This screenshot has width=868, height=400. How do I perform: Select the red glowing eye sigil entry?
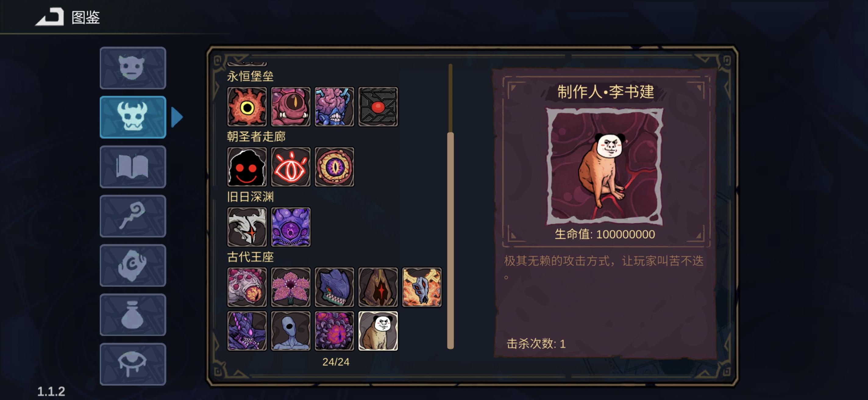[x=290, y=167]
